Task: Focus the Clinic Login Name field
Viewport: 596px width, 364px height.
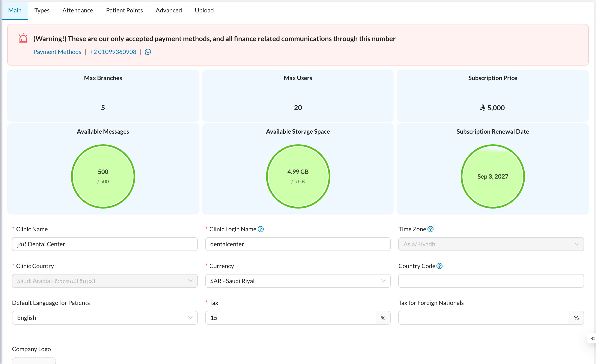Action: point(298,244)
